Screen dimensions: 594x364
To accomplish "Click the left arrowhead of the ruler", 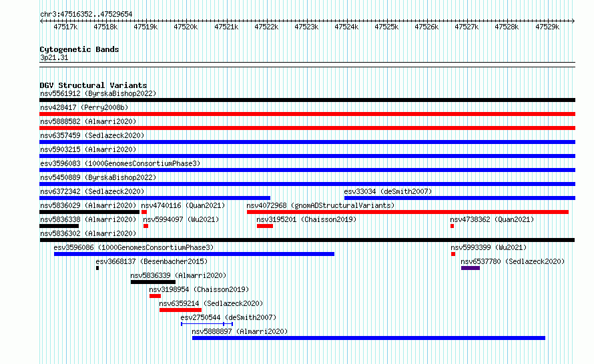I will click(x=41, y=21).
